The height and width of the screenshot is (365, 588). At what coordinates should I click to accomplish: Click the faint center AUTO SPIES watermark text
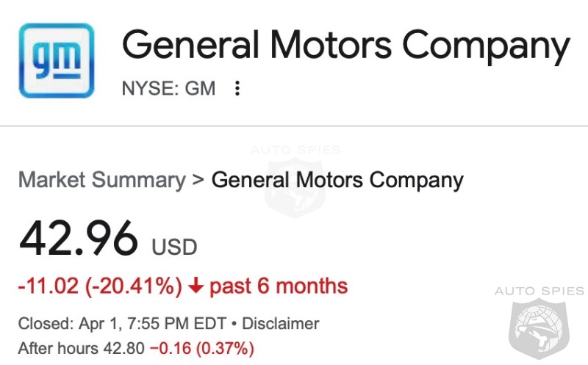pyautogui.click(x=295, y=151)
